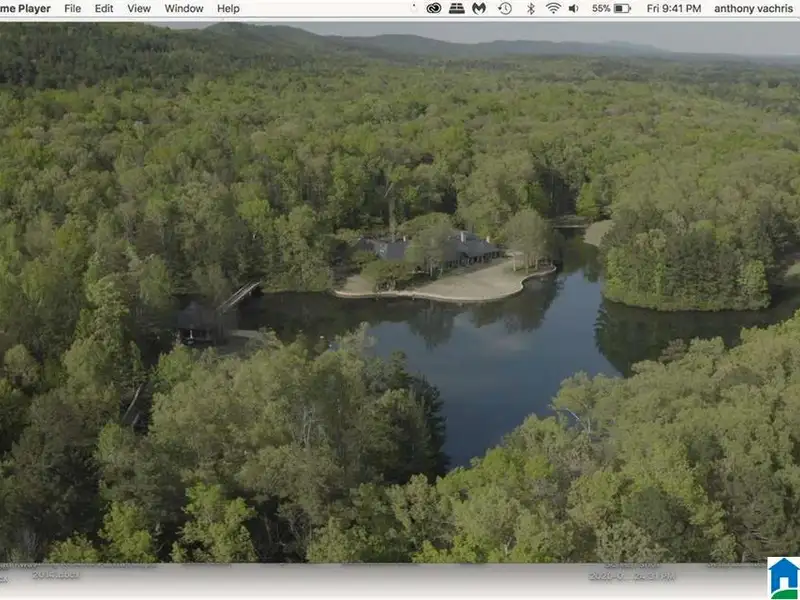Open the QuickTime Player application menu
The image size is (800, 600).
pos(25,8)
